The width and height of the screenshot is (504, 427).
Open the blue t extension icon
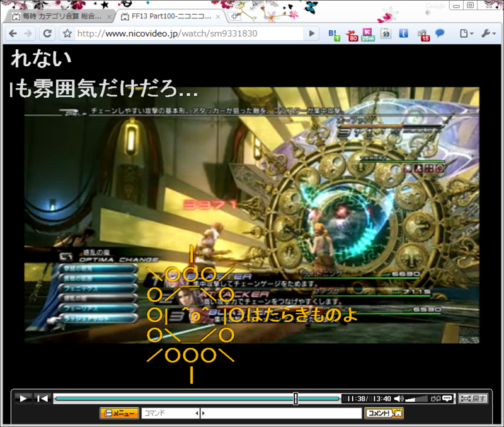[x=404, y=33]
